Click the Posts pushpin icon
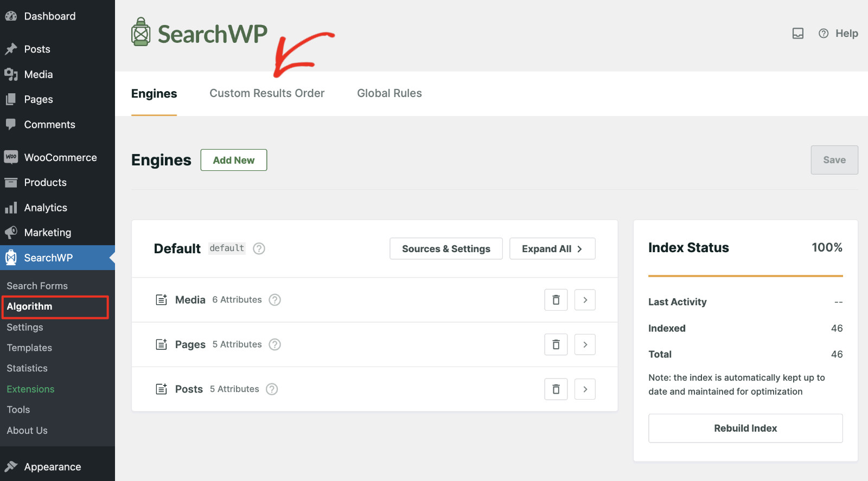The image size is (868, 481). pos(11,49)
